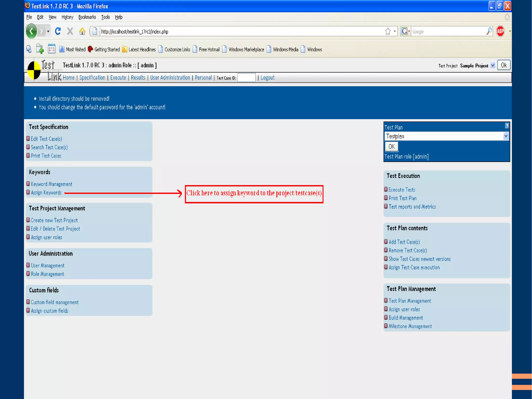Image resolution: width=532 pixels, height=399 pixels.
Task: Open the address bar history dropdown arrow
Action: coord(395,31)
